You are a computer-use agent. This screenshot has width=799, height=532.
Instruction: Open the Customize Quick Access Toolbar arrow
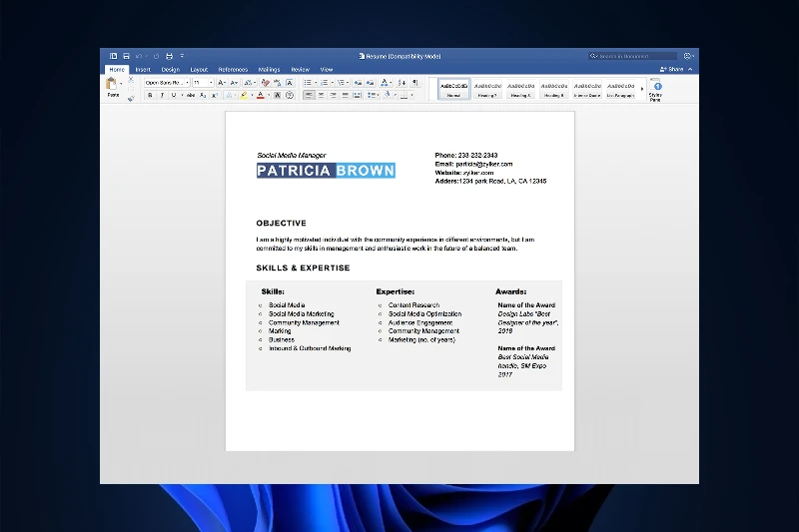click(182, 56)
